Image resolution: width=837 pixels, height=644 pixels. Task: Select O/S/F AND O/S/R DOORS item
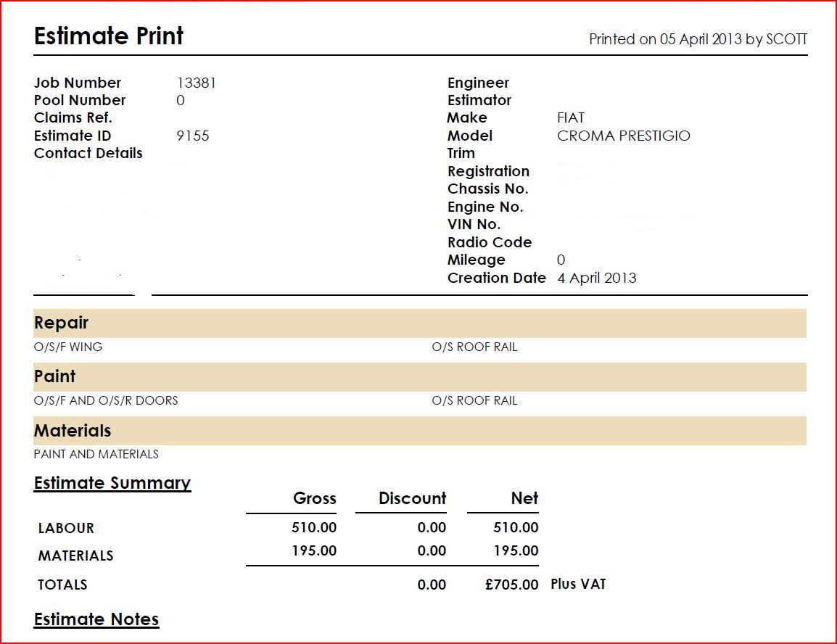106,401
